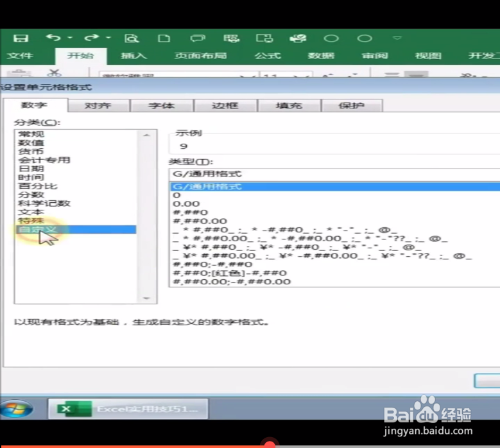Select format code 0 in type list
The image size is (500, 448).
pos(177,195)
